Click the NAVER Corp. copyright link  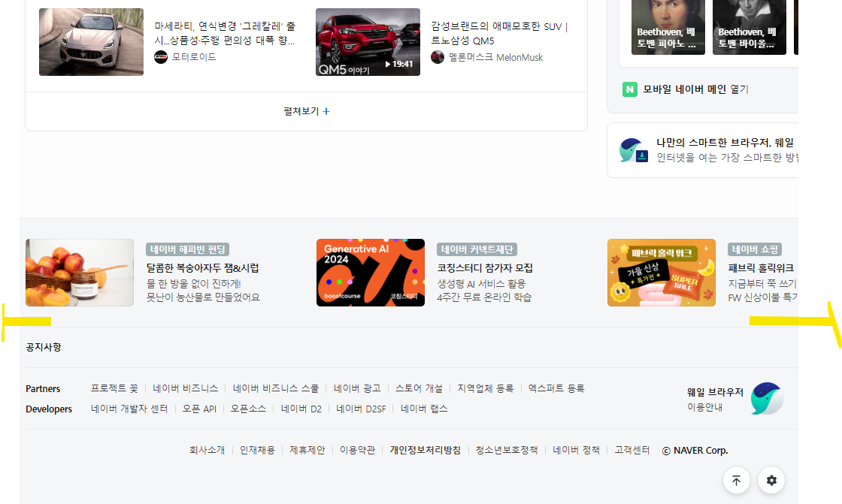tap(695, 451)
